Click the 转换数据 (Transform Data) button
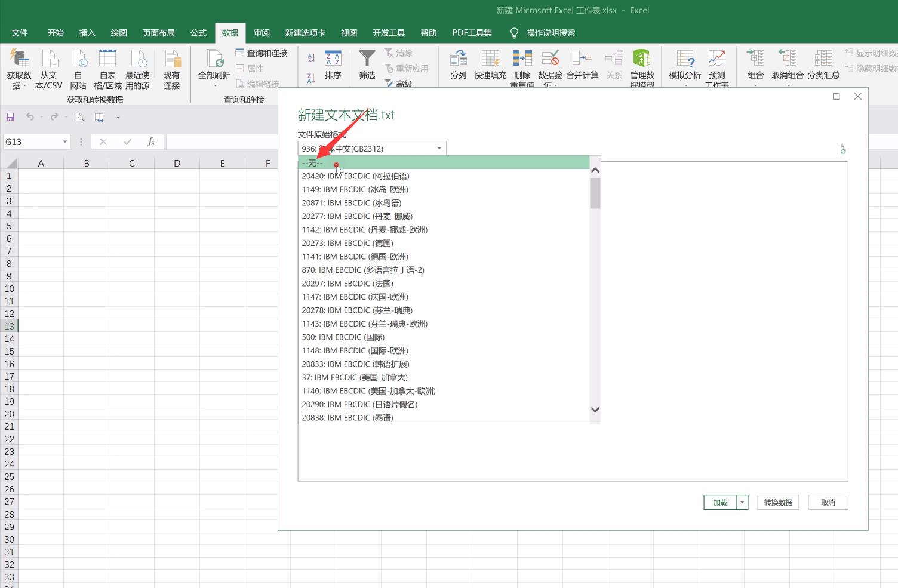898x588 pixels. 778,503
